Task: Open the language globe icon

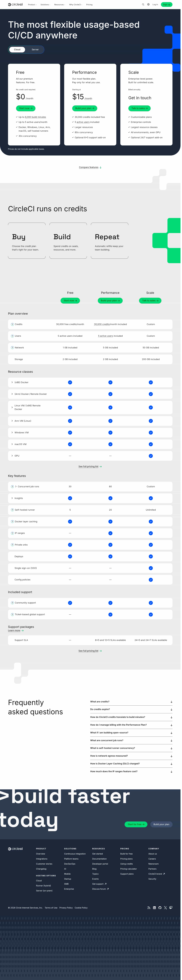Action: click(x=148, y=5)
